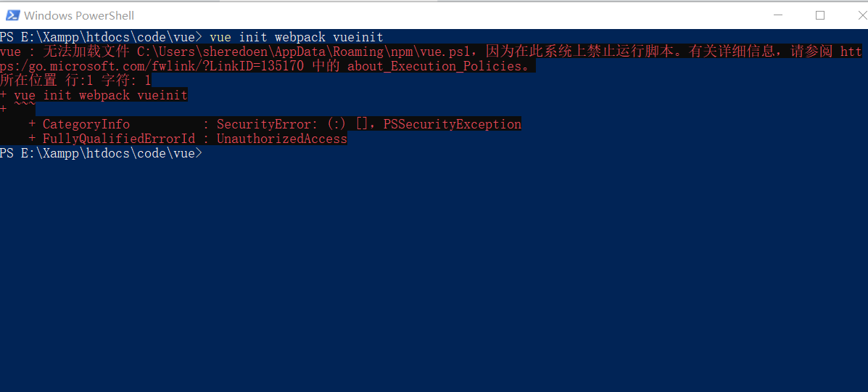Open the go.microsoft.com fwlink URL
The width and height of the screenshot is (868, 392).
pos(152,67)
